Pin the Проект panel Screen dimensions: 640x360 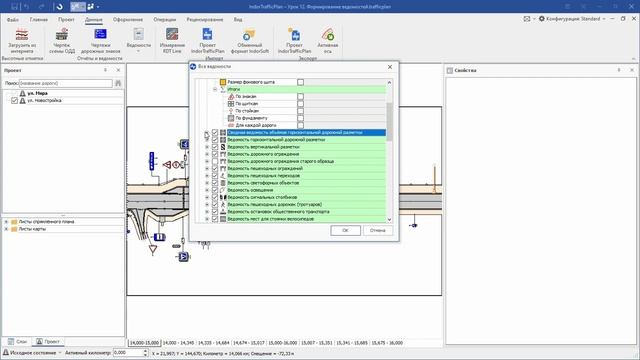click(x=105, y=70)
